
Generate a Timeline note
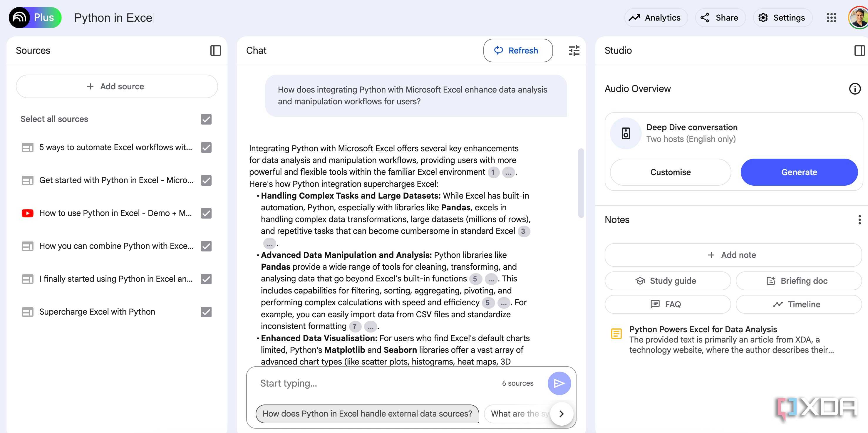pyautogui.click(x=798, y=304)
